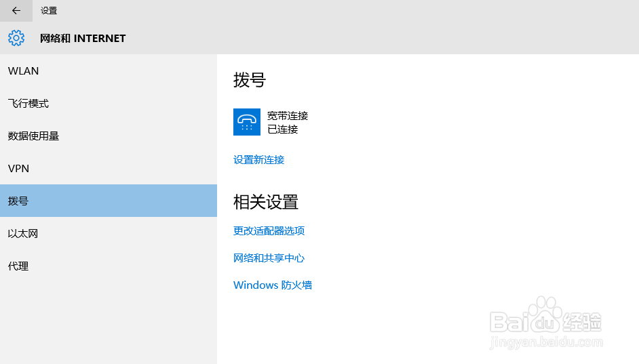Screen dimensions: 639x364
Task: Open 数据使用量 in the sidebar
Action: click(x=109, y=136)
